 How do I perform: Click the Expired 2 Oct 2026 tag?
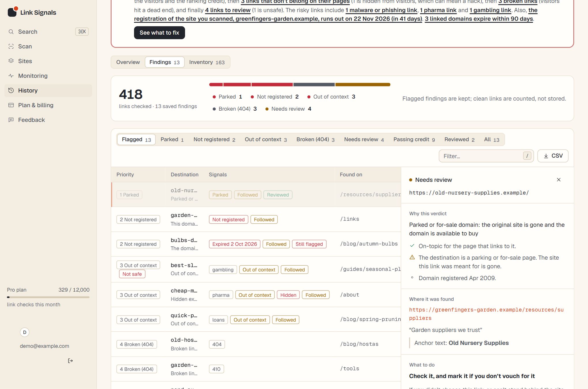point(235,244)
